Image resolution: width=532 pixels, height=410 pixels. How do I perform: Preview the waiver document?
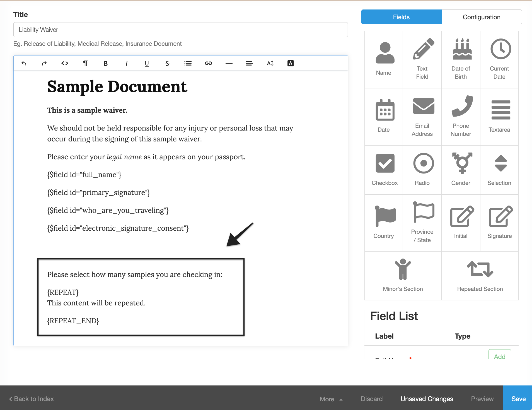(x=482, y=399)
